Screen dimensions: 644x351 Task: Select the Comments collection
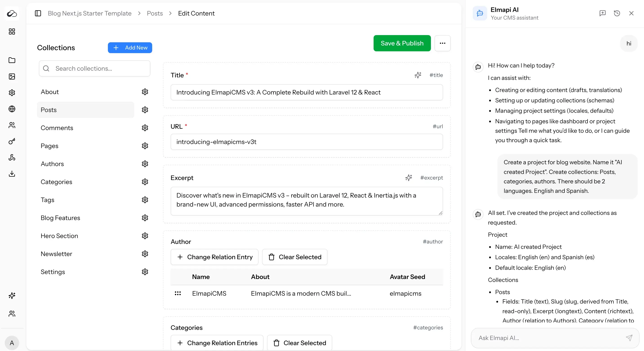point(85,128)
